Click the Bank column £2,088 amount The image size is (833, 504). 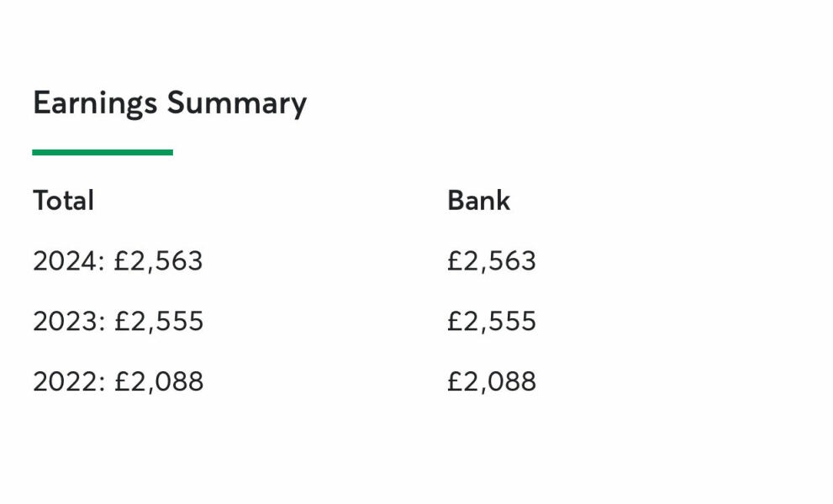click(492, 382)
